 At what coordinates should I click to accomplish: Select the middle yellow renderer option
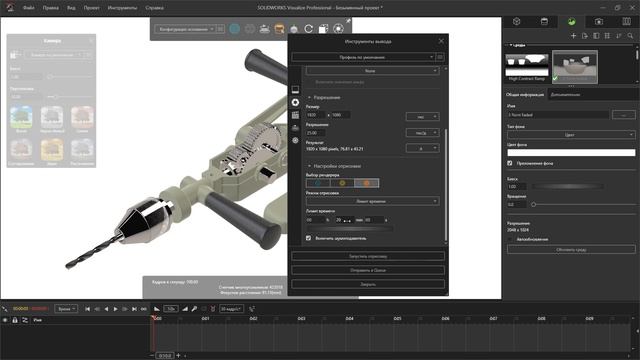coord(342,183)
